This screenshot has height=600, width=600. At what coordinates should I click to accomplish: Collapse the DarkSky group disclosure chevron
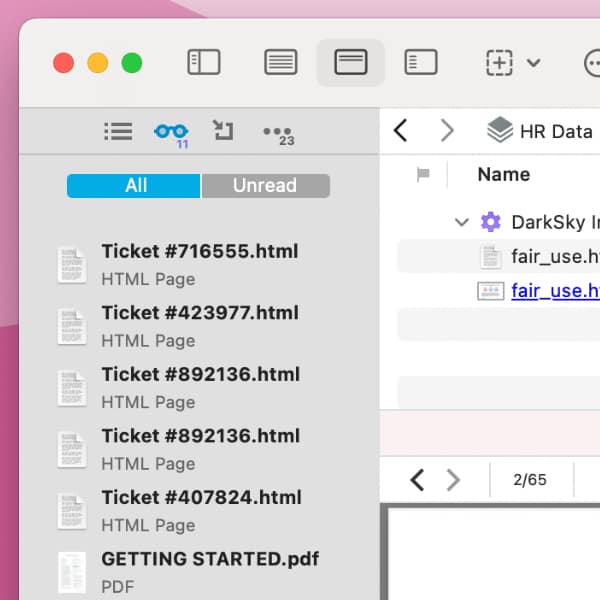[x=461, y=222]
